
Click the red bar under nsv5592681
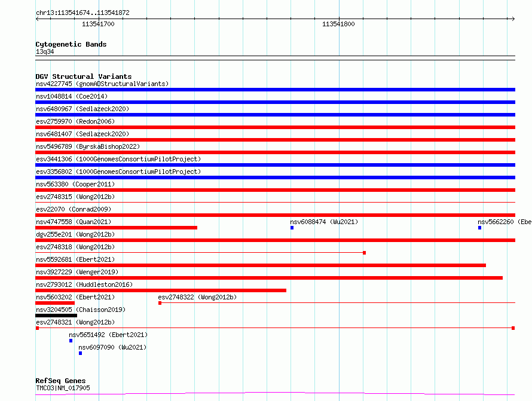click(x=261, y=265)
